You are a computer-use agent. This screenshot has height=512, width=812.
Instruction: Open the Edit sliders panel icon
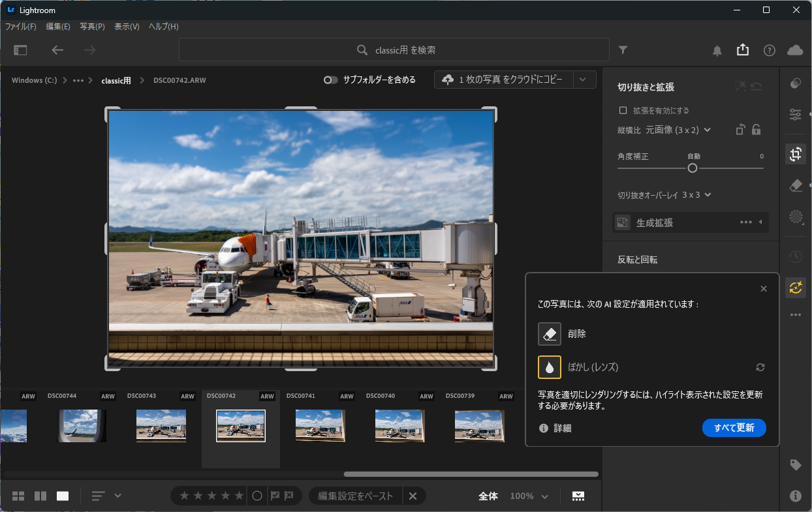coord(796,115)
